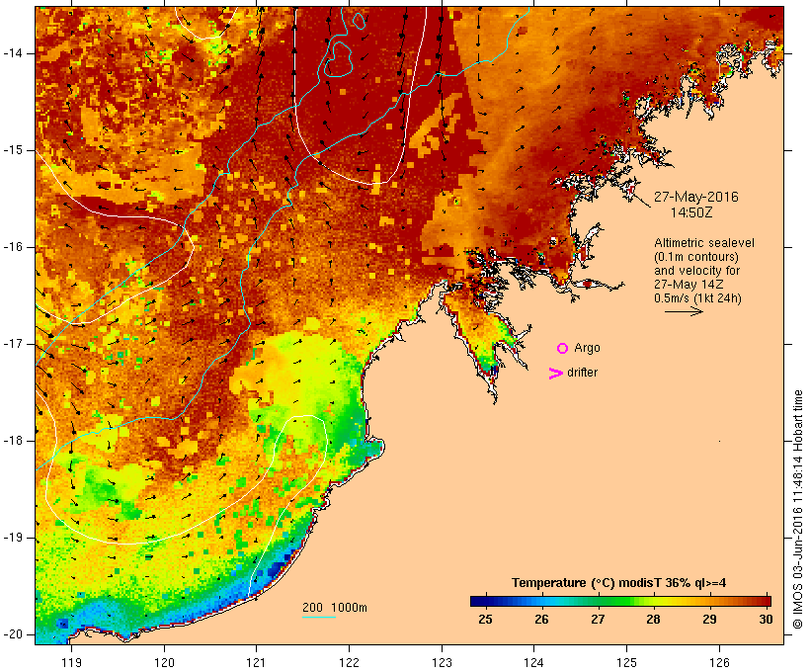
Task: Click the latitude axis label -16
Action: click(13, 247)
